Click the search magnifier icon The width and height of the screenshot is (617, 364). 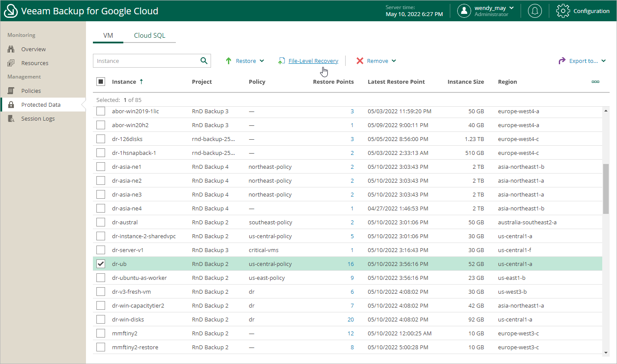click(204, 61)
